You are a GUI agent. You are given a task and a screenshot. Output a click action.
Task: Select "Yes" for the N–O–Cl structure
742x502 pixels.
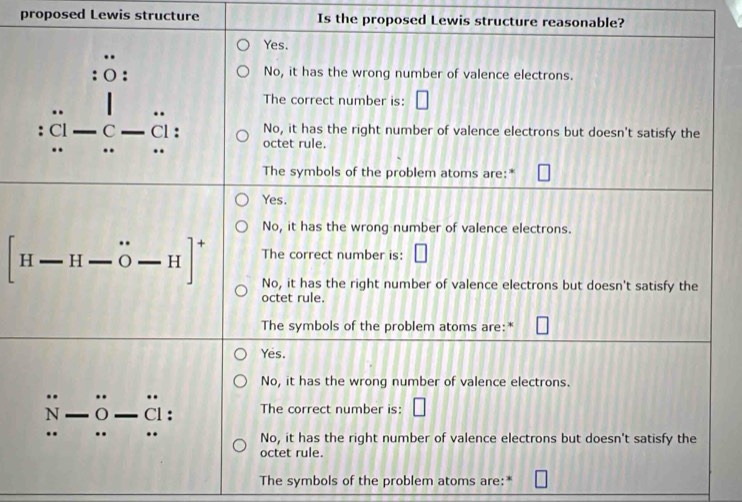[245, 355]
